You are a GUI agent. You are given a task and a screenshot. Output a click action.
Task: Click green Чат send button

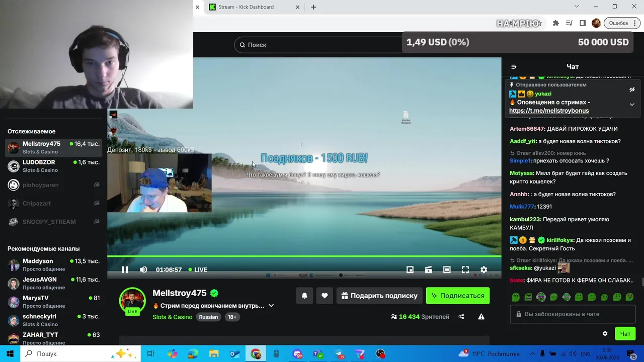(625, 333)
